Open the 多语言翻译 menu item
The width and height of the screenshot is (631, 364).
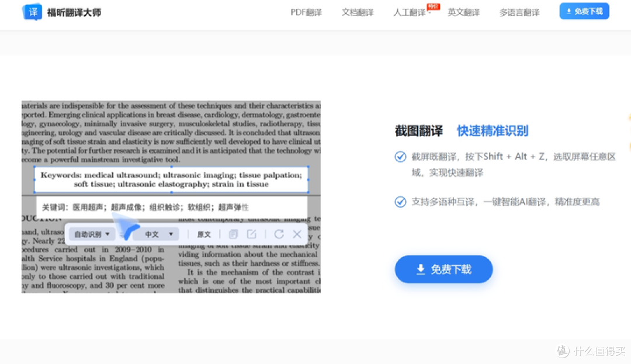coord(519,12)
